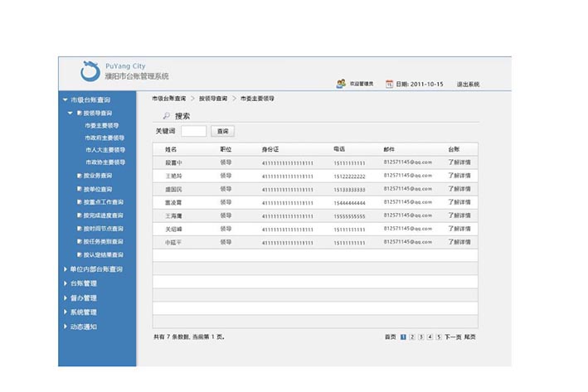Open 按重点工作查询 in the sidebar

(x=103, y=202)
